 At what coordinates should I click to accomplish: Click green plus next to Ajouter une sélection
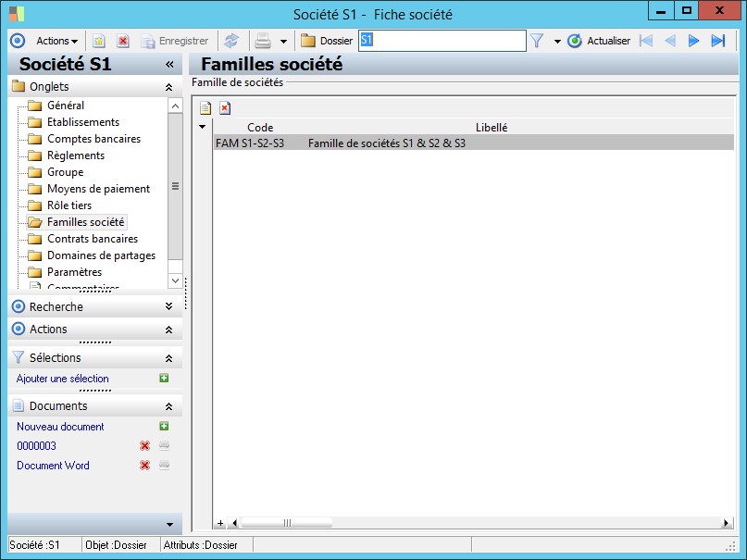click(x=164, y=378)
